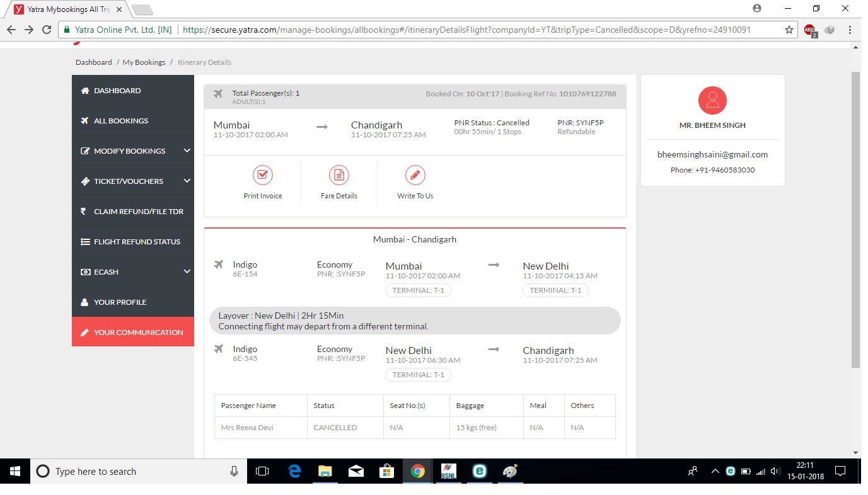
Task: Click the Ticket/Vouchers tag icon
Action: 84,181
